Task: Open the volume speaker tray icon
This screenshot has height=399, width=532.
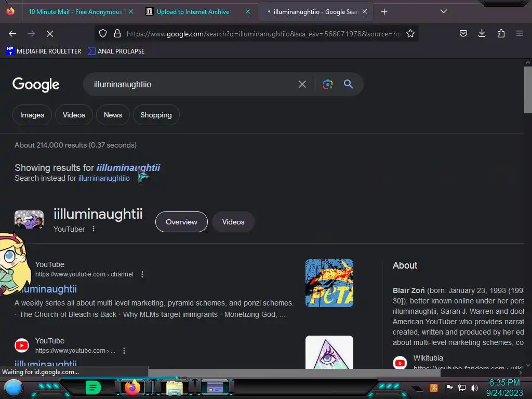Action: coord(474,388)
